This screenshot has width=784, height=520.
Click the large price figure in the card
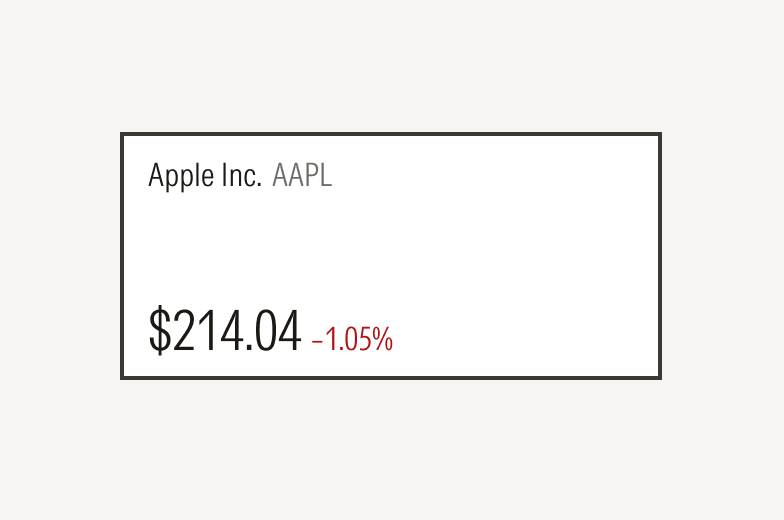click(225, 332)
